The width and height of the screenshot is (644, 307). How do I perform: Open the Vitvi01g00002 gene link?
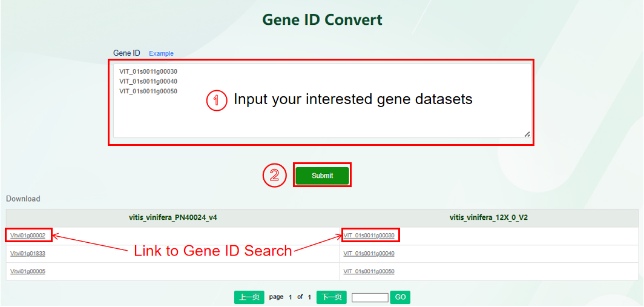pyautogui.click(x=28, y=236)
